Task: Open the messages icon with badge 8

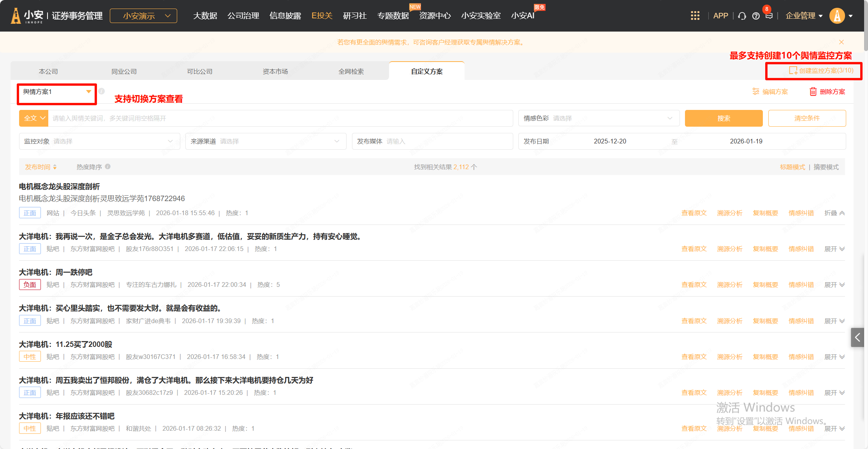Action: pyautogui.click(x=769, y=16)
